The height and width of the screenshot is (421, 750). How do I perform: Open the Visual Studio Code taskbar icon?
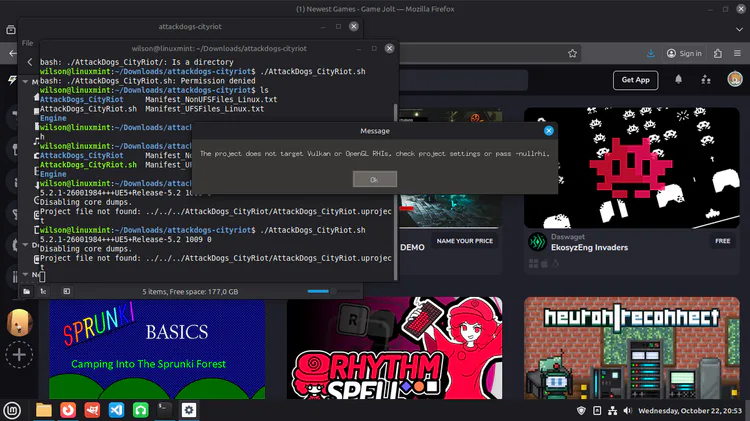pyautogui.click(x=116, y=410)
